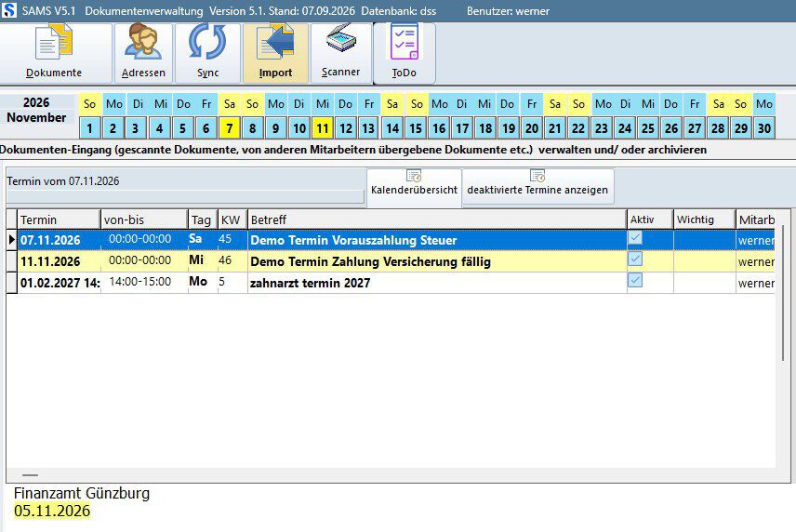Screen dimensions: 796x532
Task: Click the yellow date '05.11.2026'
Action: tap(52, 511)
